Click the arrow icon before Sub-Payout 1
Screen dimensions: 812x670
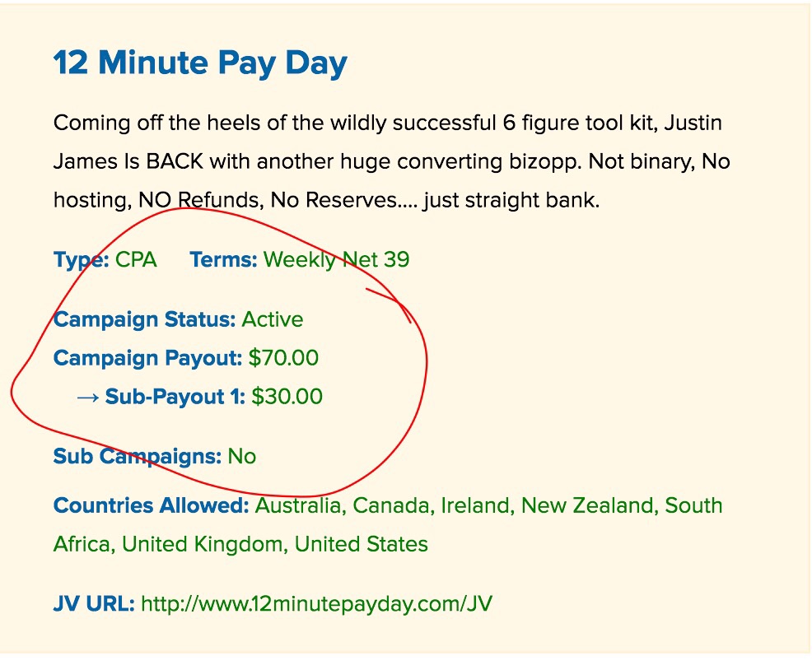[87, 398]
